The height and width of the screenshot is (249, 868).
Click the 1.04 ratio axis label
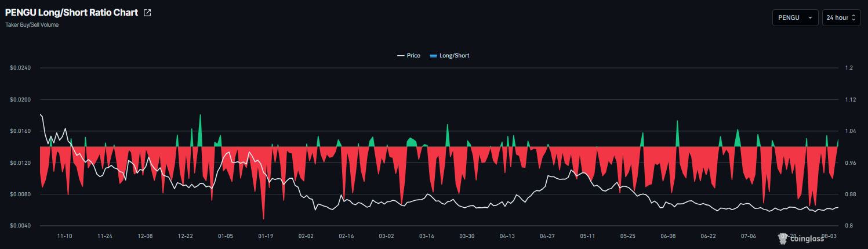851,131
